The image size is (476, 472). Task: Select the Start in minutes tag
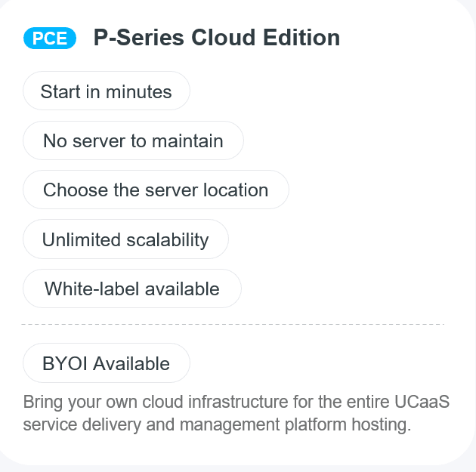click(x=107, y=91)
